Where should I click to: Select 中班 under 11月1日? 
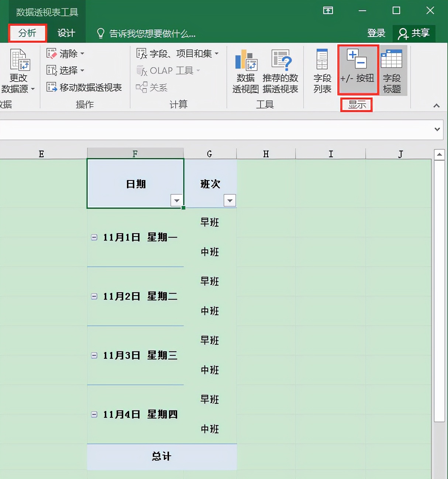pyautogui.click(x=210, y=252)
